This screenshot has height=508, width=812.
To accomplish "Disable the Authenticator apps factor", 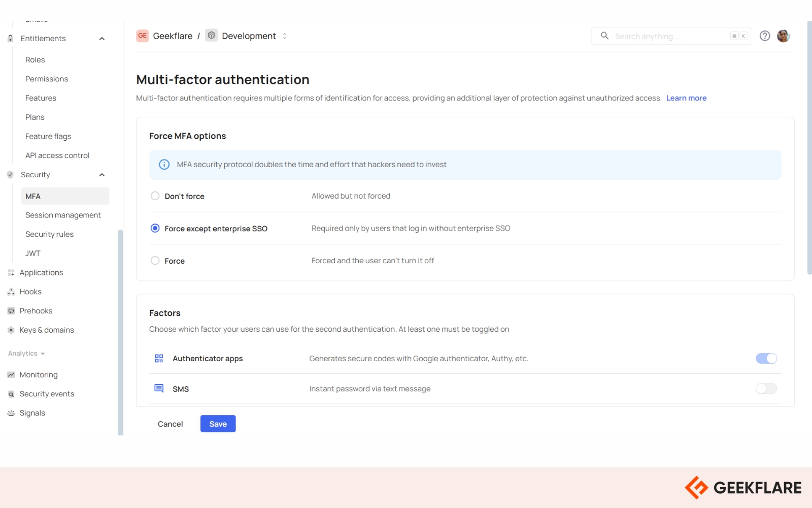I will coord(766,358).
